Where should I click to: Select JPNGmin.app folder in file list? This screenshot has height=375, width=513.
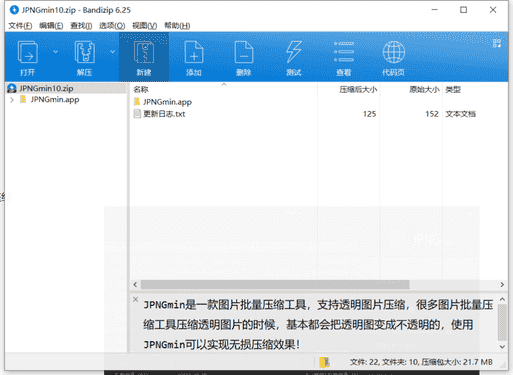(167, 102)
